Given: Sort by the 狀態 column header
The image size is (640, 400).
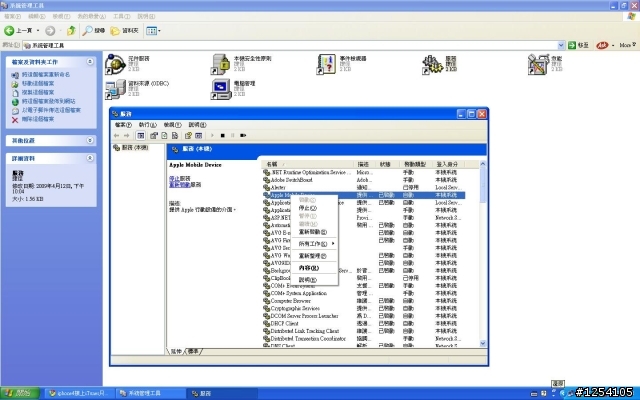Looking at the screenshot, I should [x=388, y=164].
